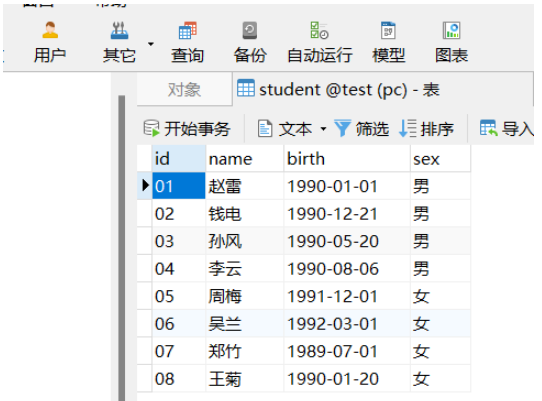Open the 自动运行 (Automation) tool
542x401 pixels.
pyautogui.click(x=320, y=42)
